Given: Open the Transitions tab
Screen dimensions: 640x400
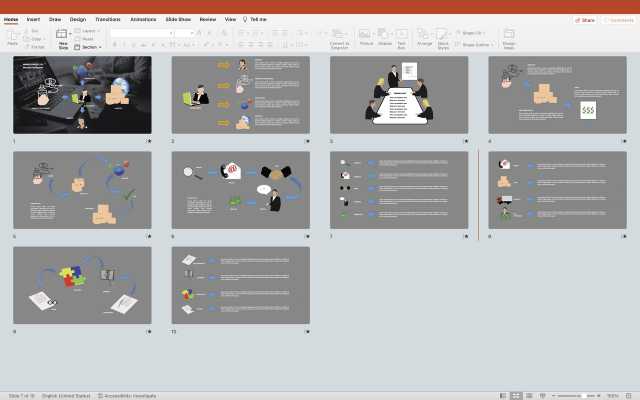Looking at the screenshot, I should click(x=107, y=19).
